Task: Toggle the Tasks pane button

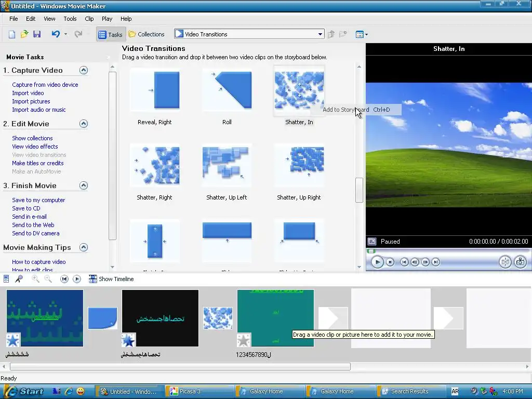Action: (110, 34)
